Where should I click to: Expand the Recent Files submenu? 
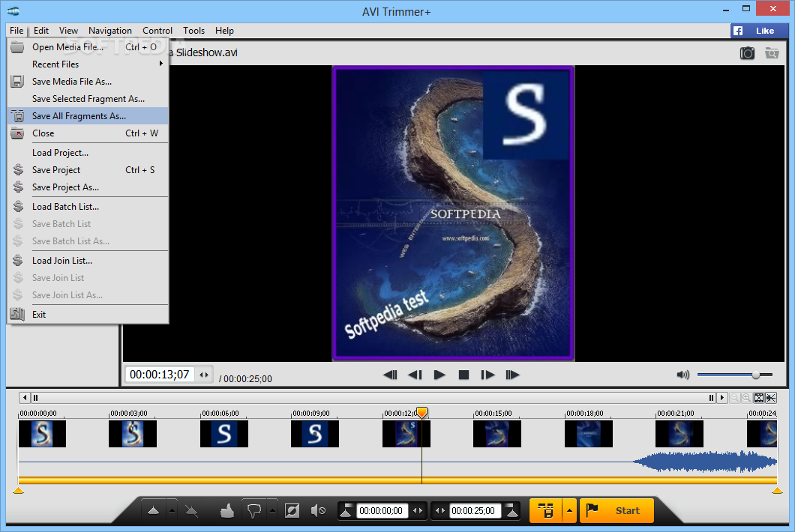click(88, 64)
